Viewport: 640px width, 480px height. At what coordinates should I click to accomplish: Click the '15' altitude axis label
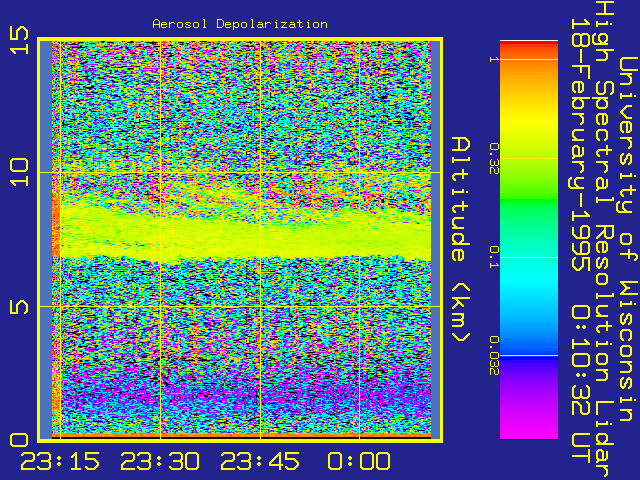pyautogui.click(x=20, y=40)
